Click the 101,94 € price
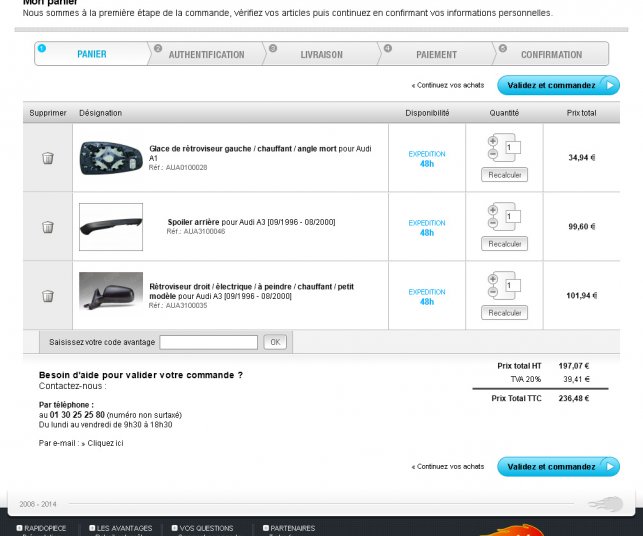The height and width of the screenshot is (536, 643). [581, 296]
